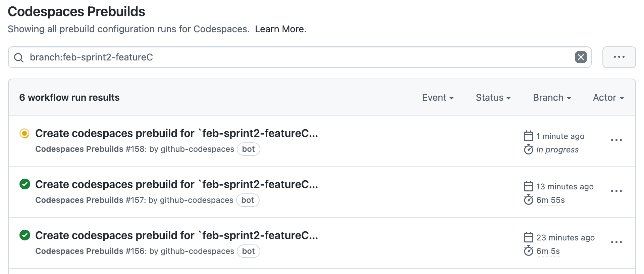Click the green success checkmark beside run #157

24,184
